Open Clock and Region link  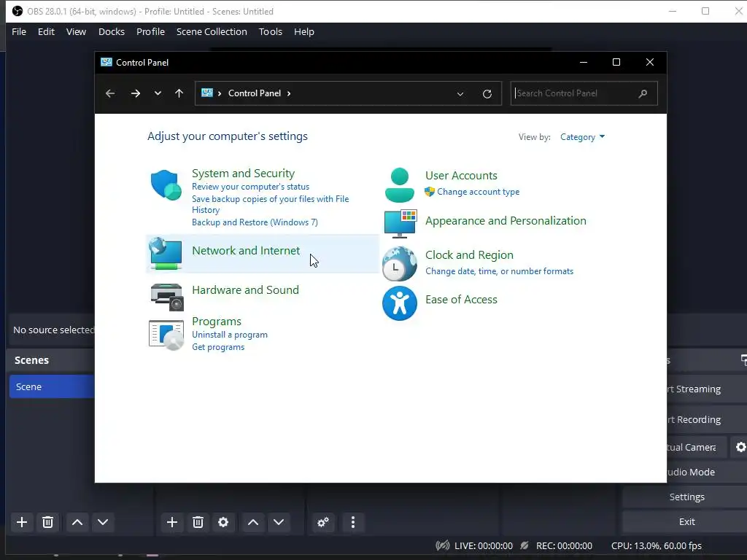point(469,254)
